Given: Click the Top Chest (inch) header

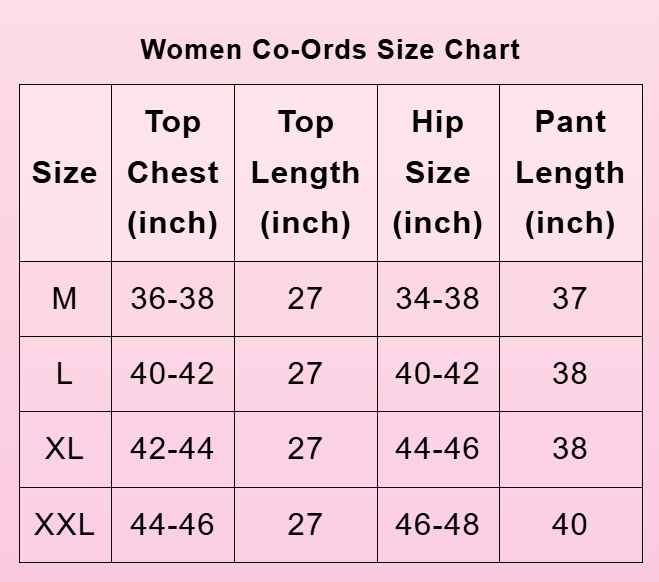Looking at the screenshot, I should [x=172, y=173].
